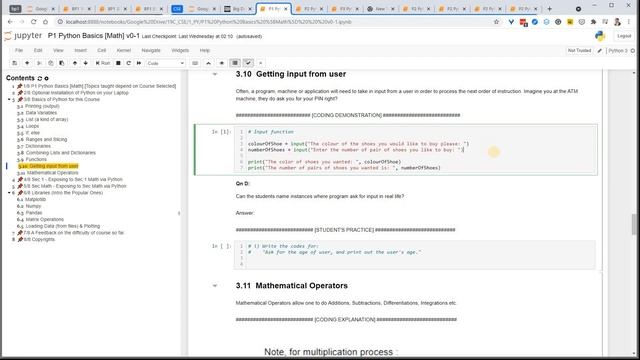Reload the page in the browser

point(33,22)
